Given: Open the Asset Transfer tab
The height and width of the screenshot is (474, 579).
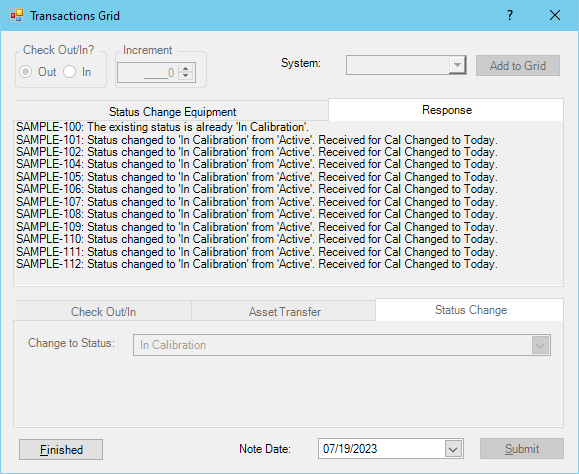Looking at the screenshot, I should click(x=284, y=312).
